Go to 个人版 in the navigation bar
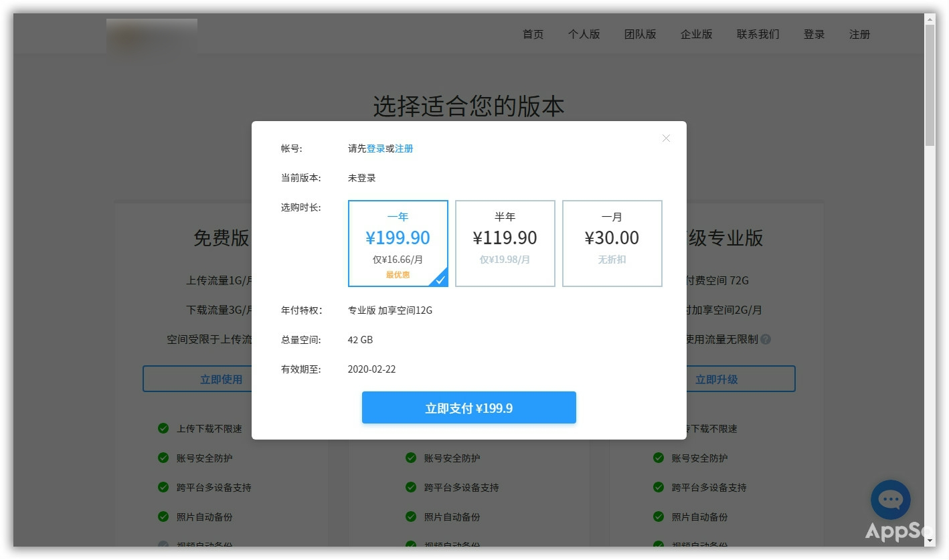949x560 pixels. click(584, 34)
